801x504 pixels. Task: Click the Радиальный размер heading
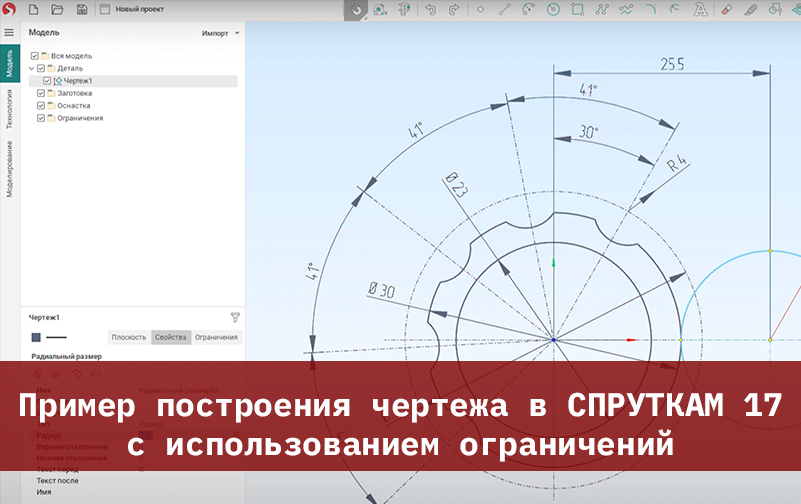[x=66, y=356]
